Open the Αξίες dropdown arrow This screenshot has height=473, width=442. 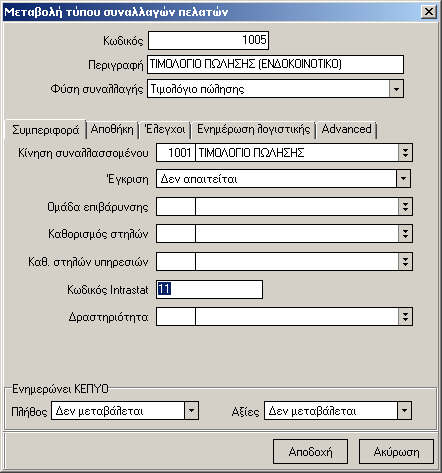404,410
